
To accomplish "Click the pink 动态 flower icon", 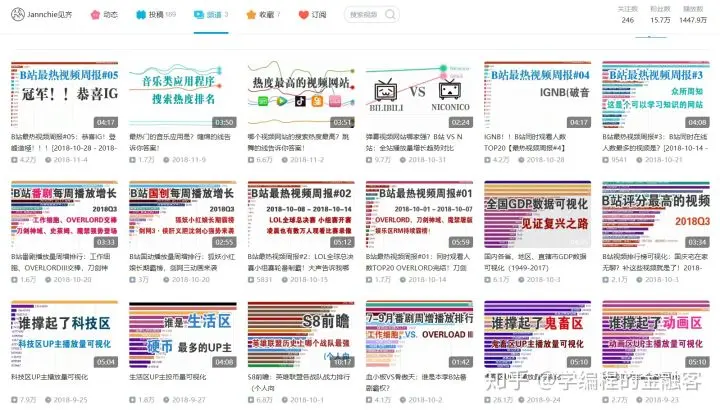I will coord(95,15).
